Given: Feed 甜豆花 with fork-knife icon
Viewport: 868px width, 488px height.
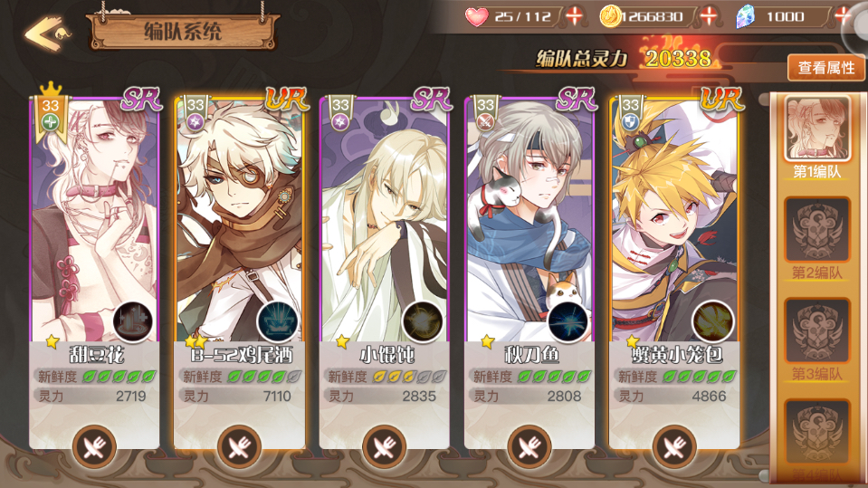Looking at the screenshot, I should pyautogui.click(x=94, y=446).
